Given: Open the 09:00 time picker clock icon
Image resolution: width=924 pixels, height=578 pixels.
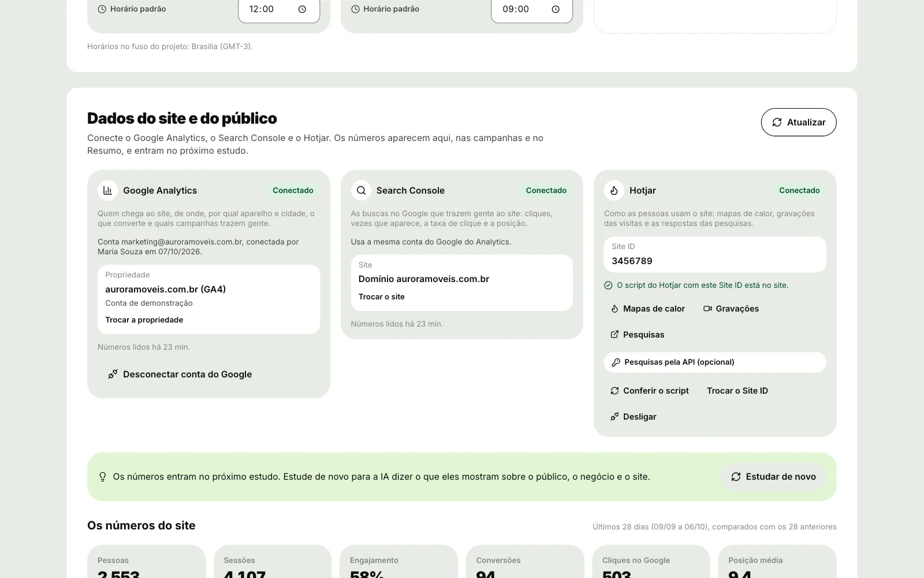Looking at the screenshot, I should coord(556,9).
